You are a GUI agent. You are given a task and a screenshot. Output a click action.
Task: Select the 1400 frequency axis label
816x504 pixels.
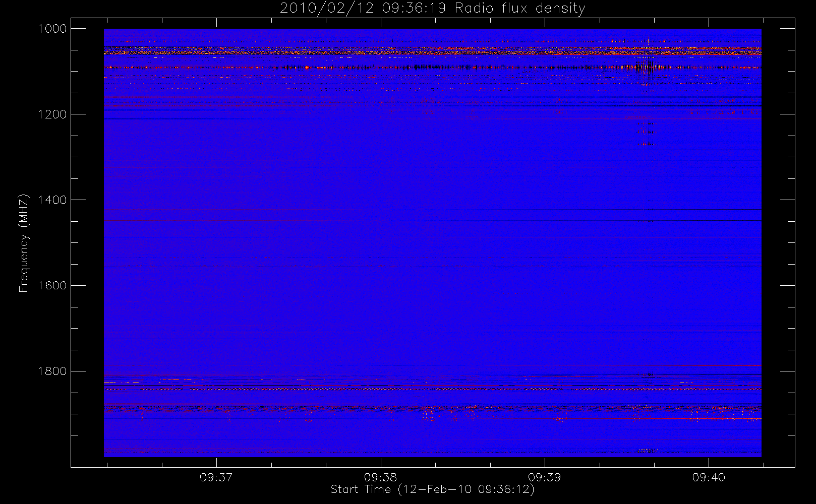point(52,200)
